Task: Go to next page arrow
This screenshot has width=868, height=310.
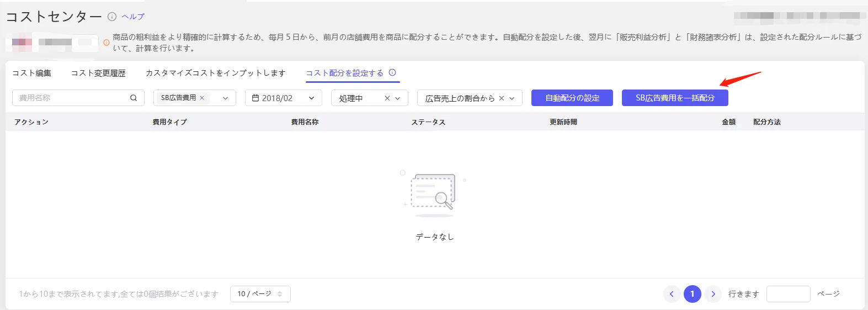Action: [713, 294]
